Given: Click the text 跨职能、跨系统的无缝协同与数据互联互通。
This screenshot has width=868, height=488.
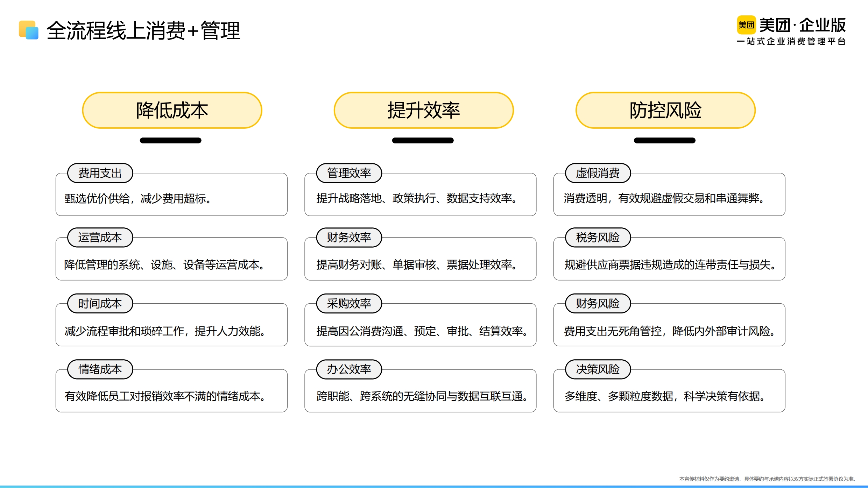Looking at the screenshot, I should (x=422, y=396).
